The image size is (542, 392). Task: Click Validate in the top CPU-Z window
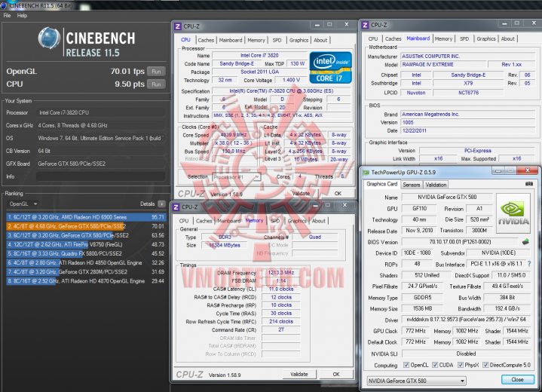[301, 193]
